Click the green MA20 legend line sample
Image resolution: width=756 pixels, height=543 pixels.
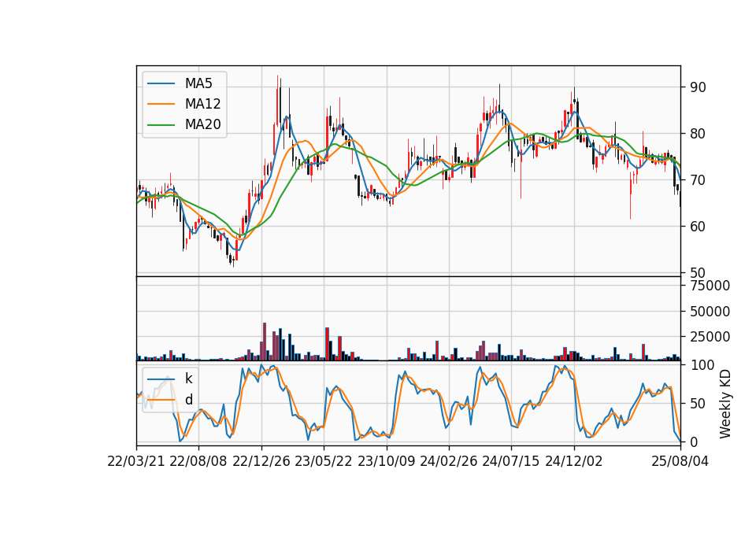[x=161, y=125]
